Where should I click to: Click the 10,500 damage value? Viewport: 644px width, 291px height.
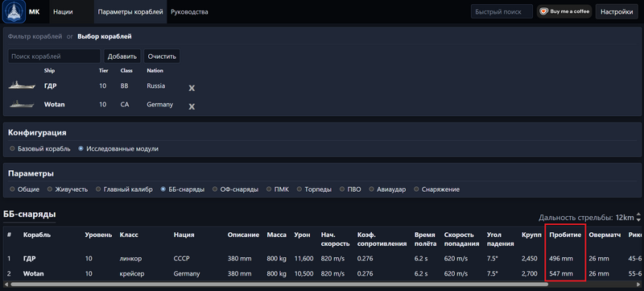tap(304, 274)
